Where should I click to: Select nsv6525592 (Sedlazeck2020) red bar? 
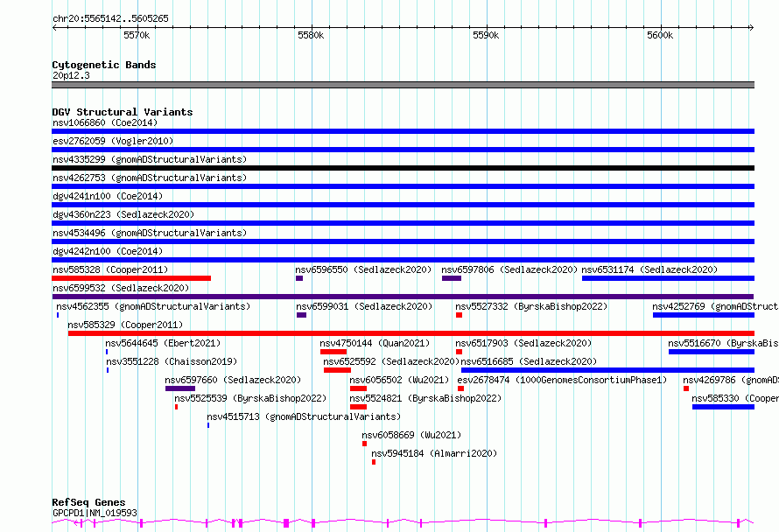(337, 370)
